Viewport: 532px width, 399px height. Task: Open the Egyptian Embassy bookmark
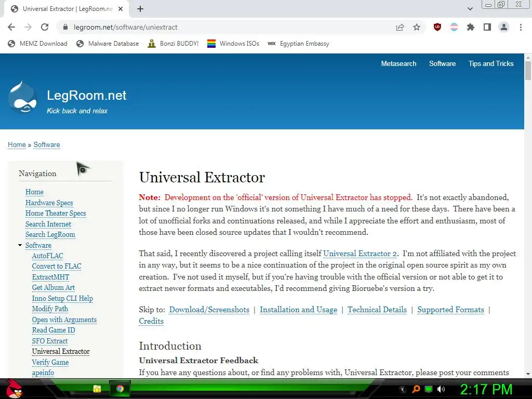click(298, 44)
